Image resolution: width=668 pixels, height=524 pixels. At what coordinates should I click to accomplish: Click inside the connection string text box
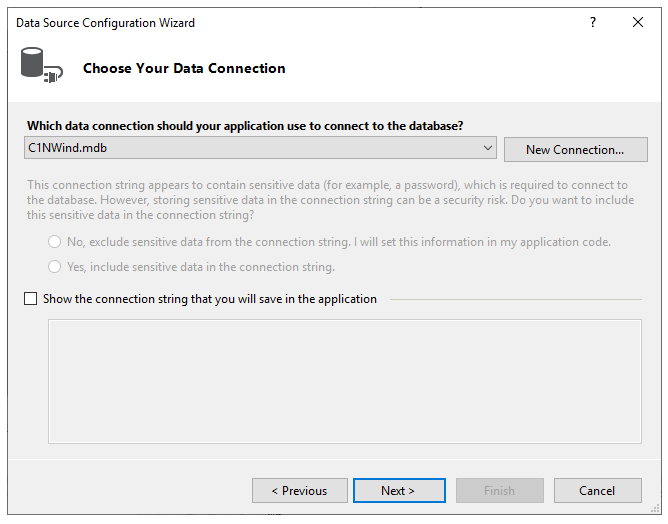click(345, 380)
